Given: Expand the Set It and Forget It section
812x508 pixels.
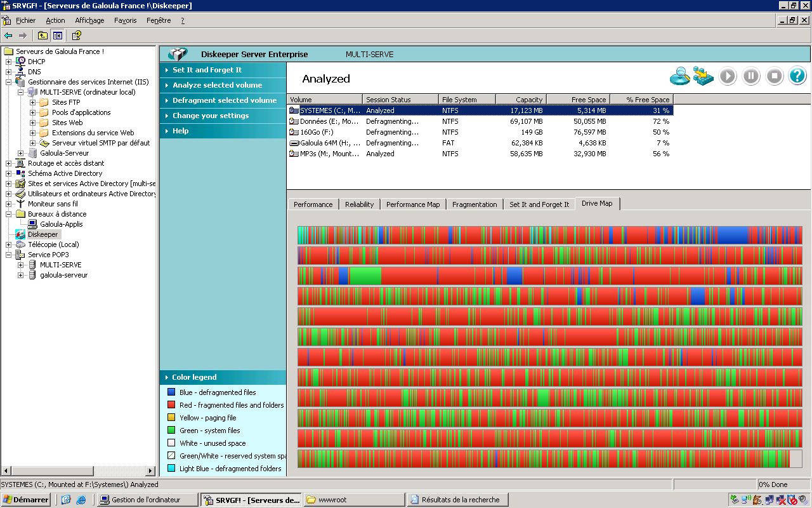Looking at the screenshot, I should tap(207, 70).
